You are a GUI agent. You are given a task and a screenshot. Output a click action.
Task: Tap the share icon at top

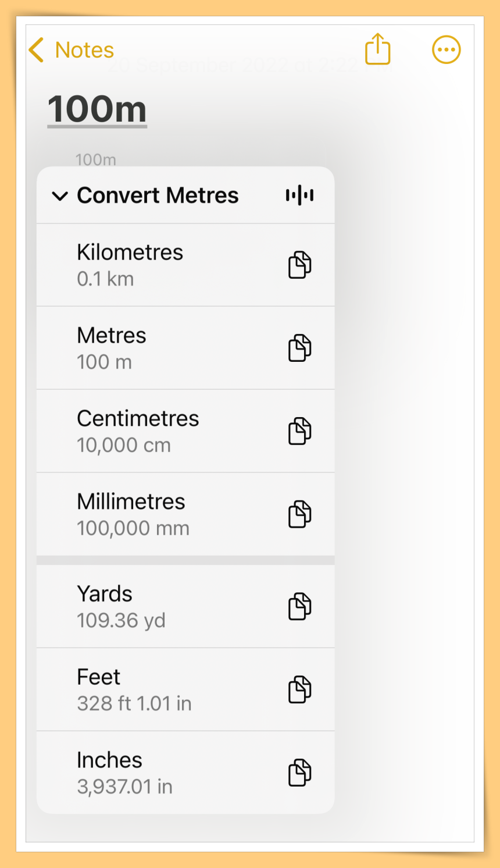pyautogui.click(x=377, y=49)
